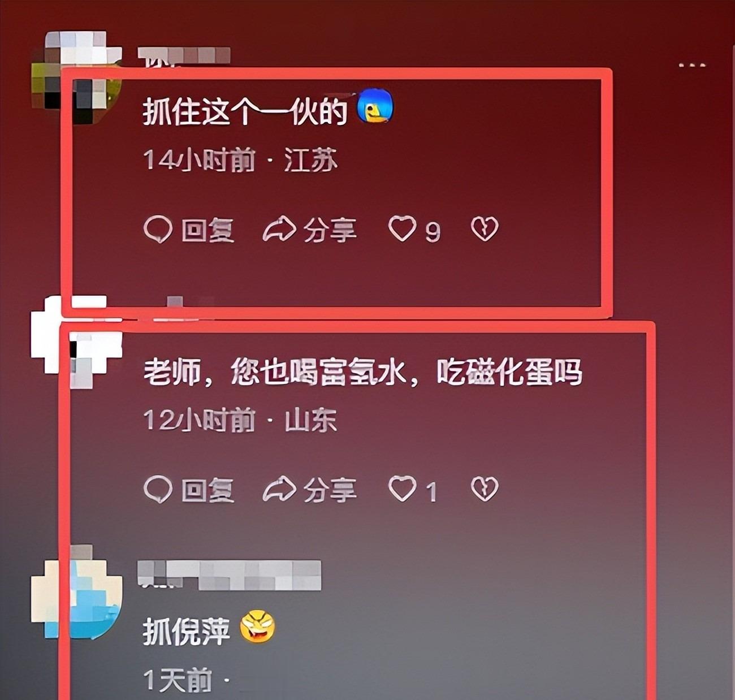The height and width of the screenshot is (700, 735).
Task: Open the third commenter's blurred username
Action: pos(230,574)
